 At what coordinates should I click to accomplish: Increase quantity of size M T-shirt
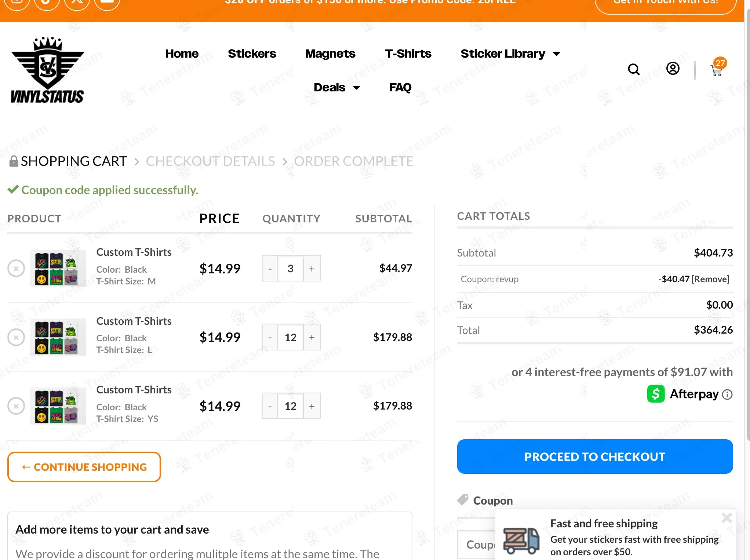(x=312, y=269)
